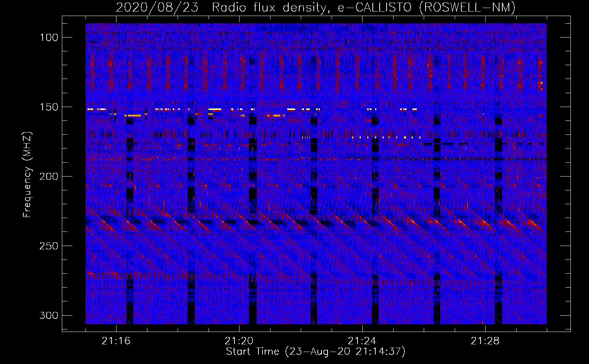
Task: Click the 21:28 time tick label
Action: [x=485, y=341]
